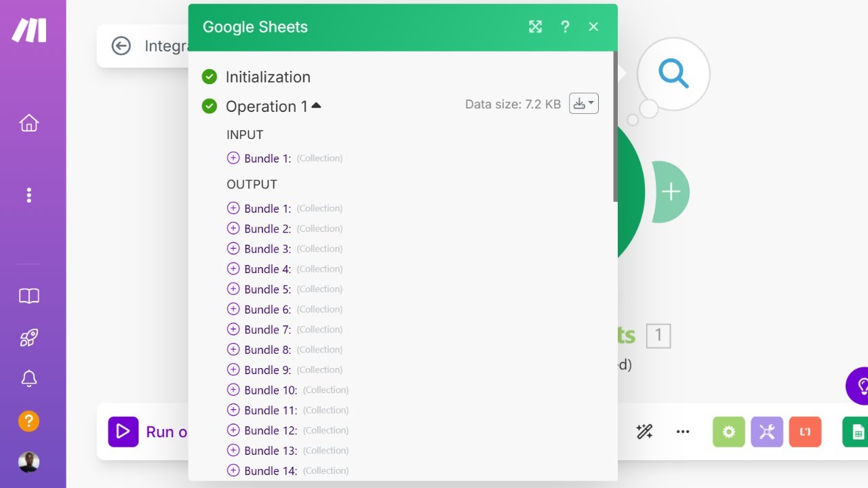Screen dimensions: 868x488
Task: Open the orange Text parser brackets icon
Action: click(805, 432)
